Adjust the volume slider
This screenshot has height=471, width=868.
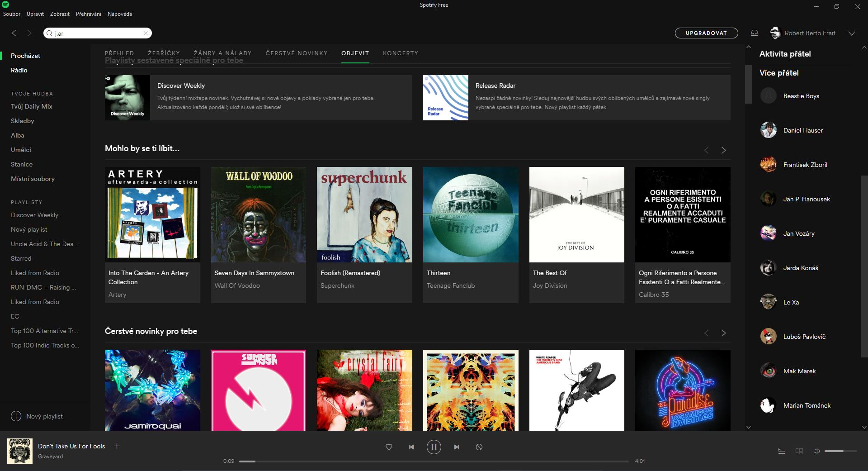[x=840, y=451]
